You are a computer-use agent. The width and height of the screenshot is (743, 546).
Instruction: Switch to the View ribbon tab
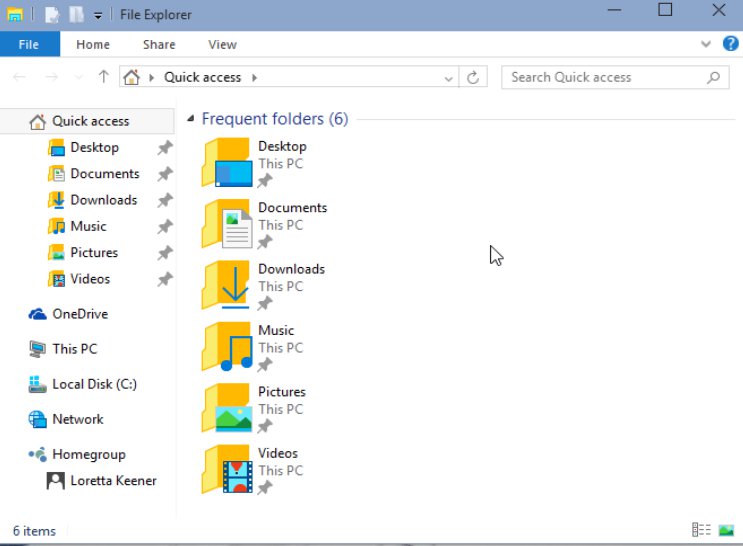coord(222,45)
